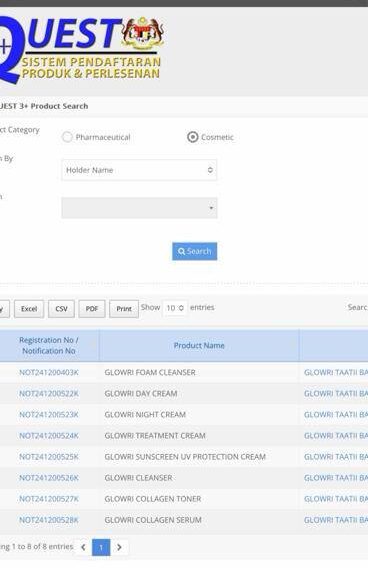Export results with the CSV button

coord(61,309)
